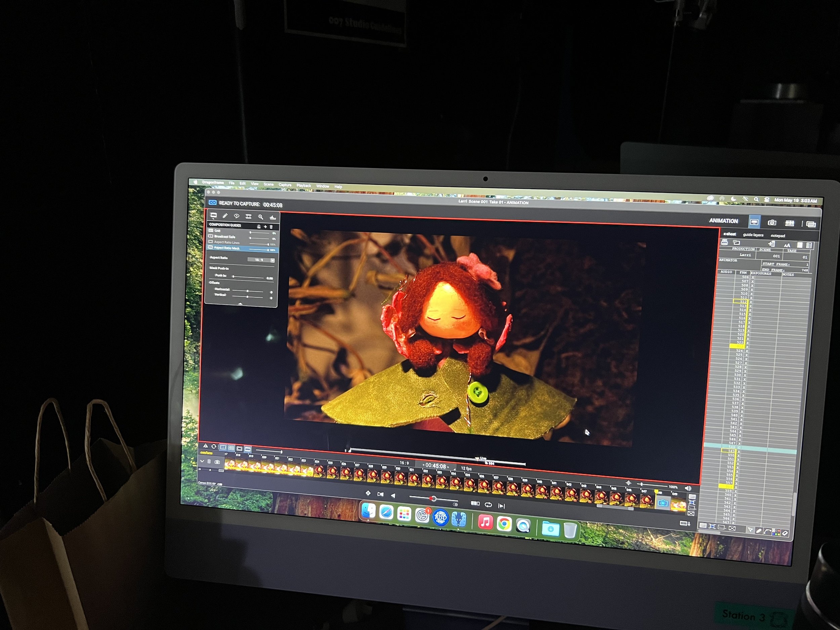Open the Capture menu

click(285, 185)
